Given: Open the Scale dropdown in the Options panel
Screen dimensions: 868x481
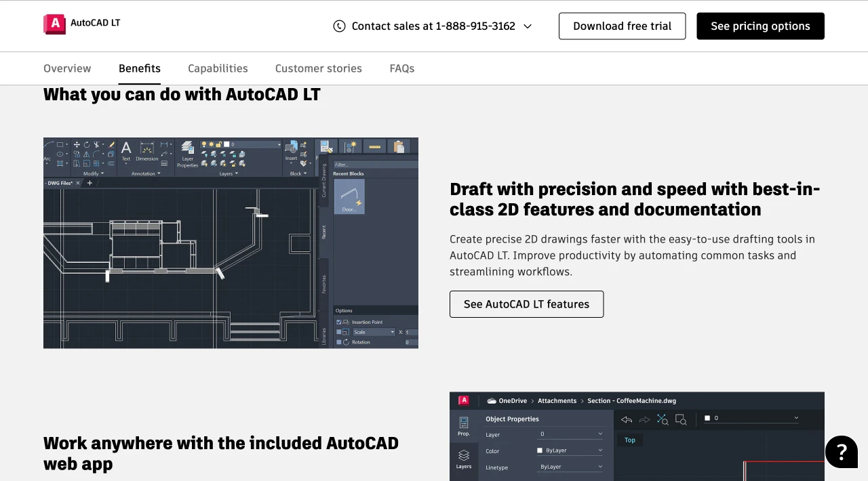Looking at the screenshot, I should coord(374,332).
